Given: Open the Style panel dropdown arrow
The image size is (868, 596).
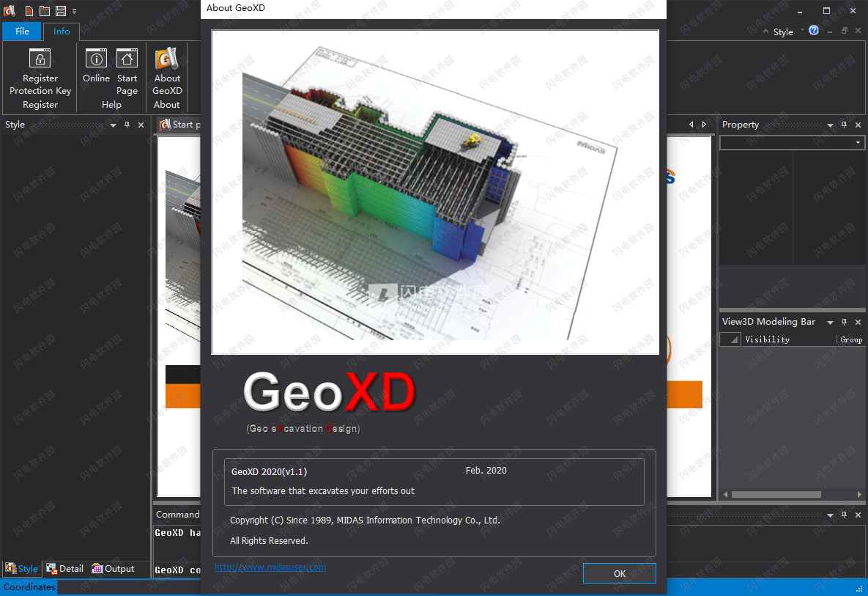Looking at the screenshot, I should pyautogui.click(x=113, y=125).
